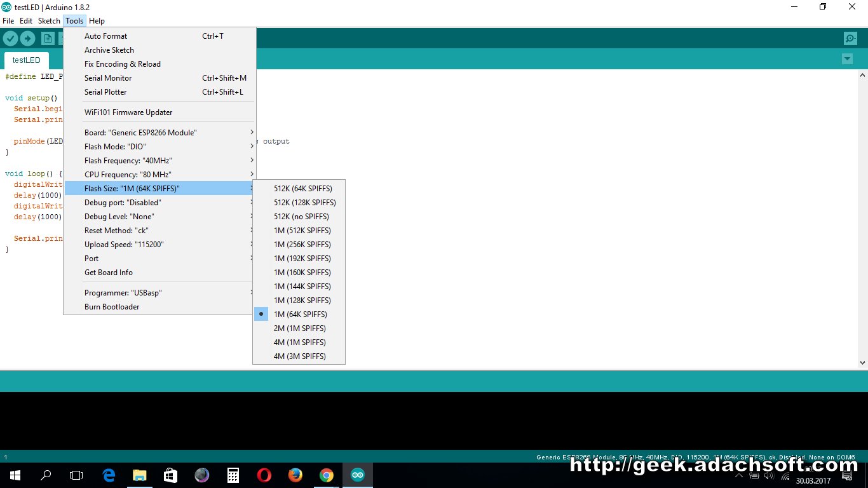Expand CPU Frequency: 80 MHz submenu
Image resolution: width=868 pixels, height=488 pixels.
[159, 175]
